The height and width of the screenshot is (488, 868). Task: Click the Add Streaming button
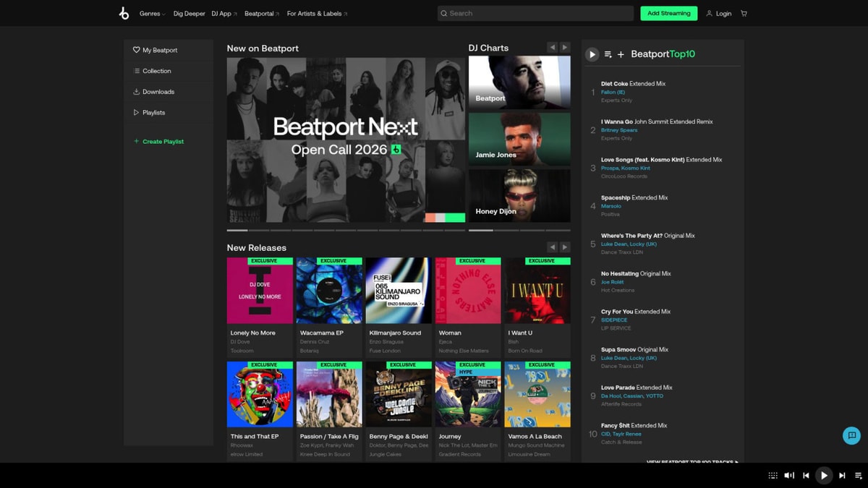668,13
